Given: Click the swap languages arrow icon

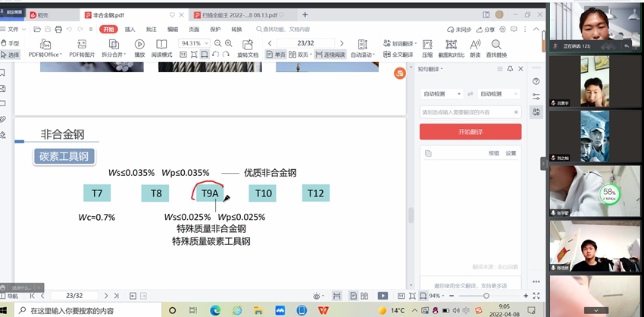Looking at the screenshot, I should click(x=470, y=93).
